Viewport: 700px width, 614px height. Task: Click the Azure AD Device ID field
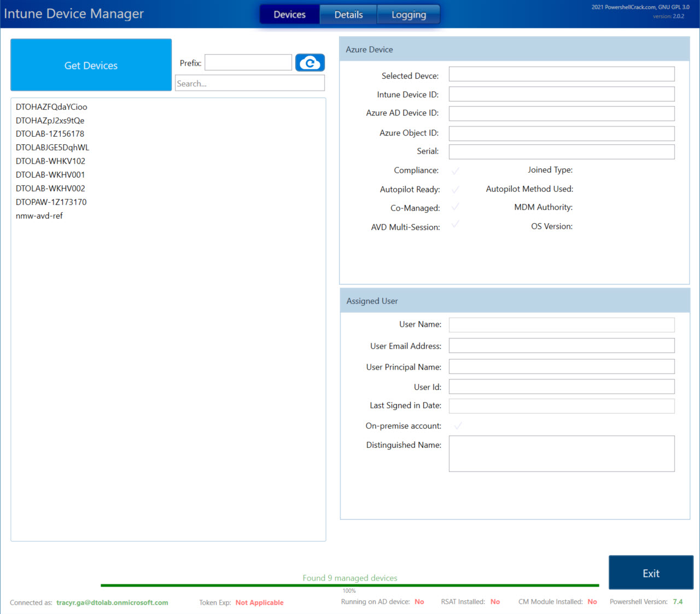(x=562, y=113)
